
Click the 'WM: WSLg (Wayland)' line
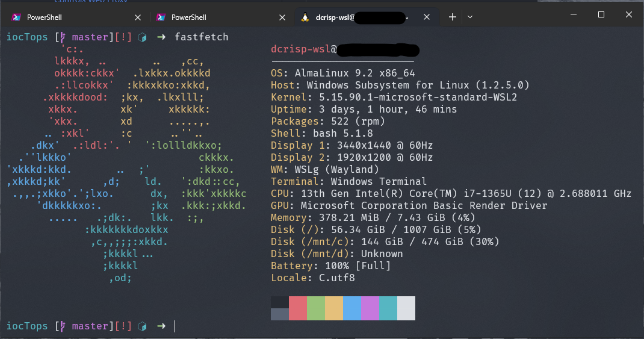(325, 169)
